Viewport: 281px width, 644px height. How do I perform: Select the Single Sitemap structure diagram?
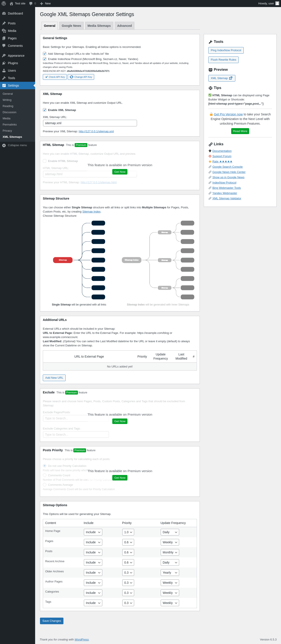79,260
